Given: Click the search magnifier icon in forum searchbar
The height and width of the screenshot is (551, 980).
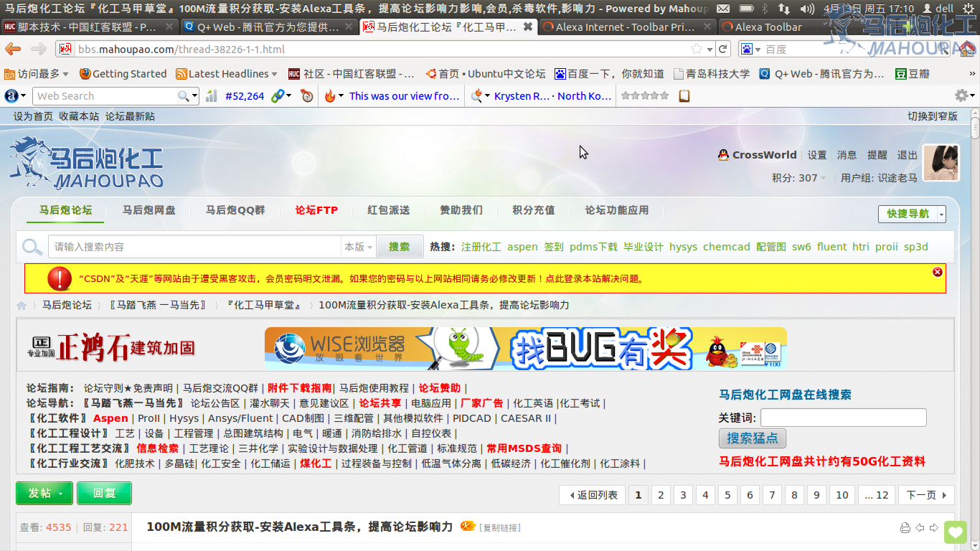Looking at the screenshot, I should (x=32, y=247).
